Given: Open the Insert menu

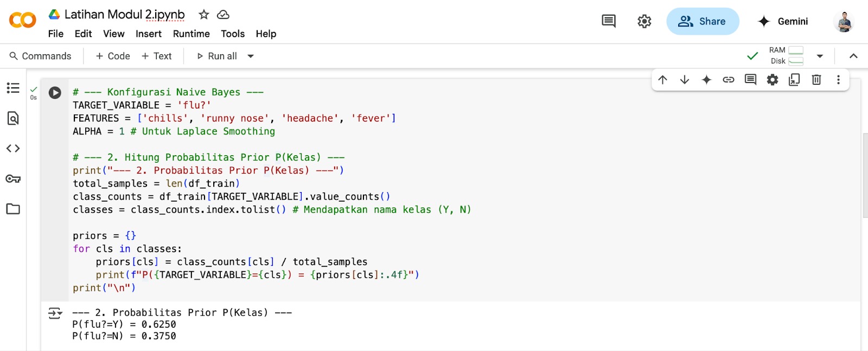Looking at the screenshot, I should click(148, 34).
